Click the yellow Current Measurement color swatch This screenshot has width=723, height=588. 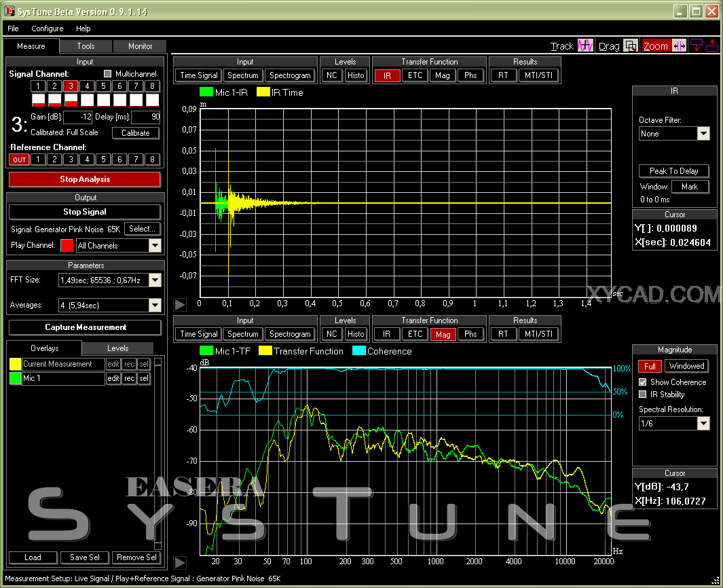(x=15, y=364)
